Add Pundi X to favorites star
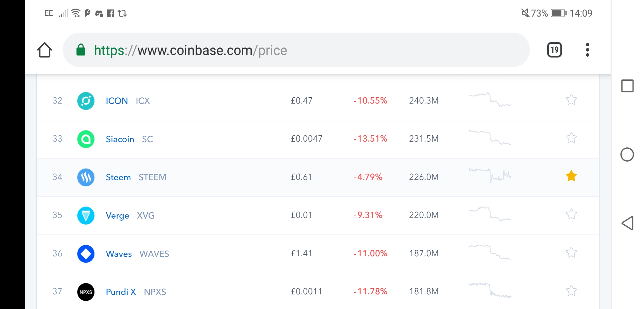 point(571,290)
